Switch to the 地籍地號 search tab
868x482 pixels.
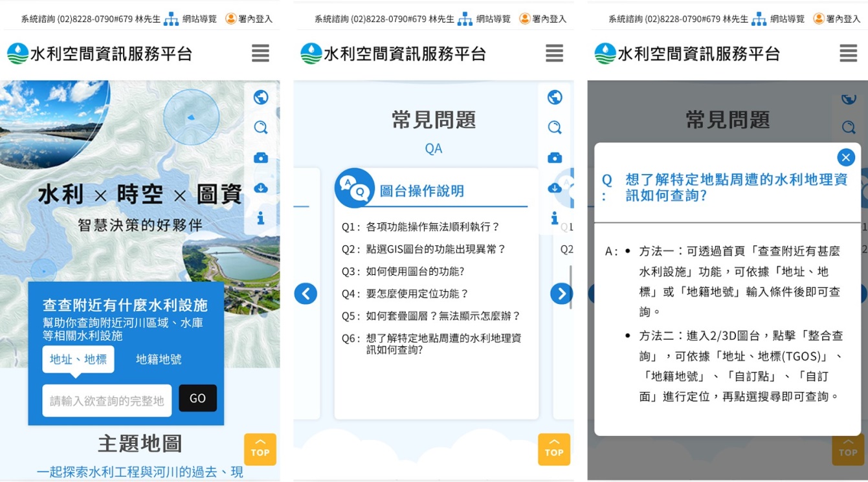(159, 359)
